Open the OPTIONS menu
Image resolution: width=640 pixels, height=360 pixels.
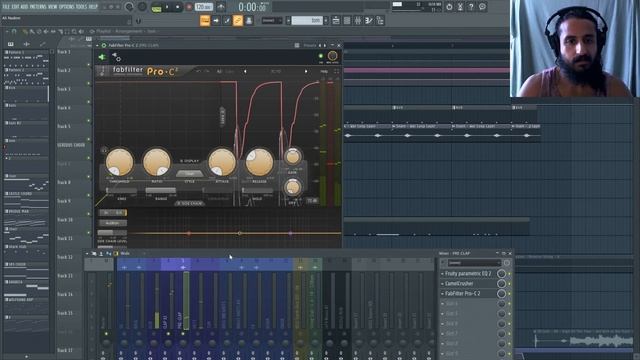[x=67, y=7]
